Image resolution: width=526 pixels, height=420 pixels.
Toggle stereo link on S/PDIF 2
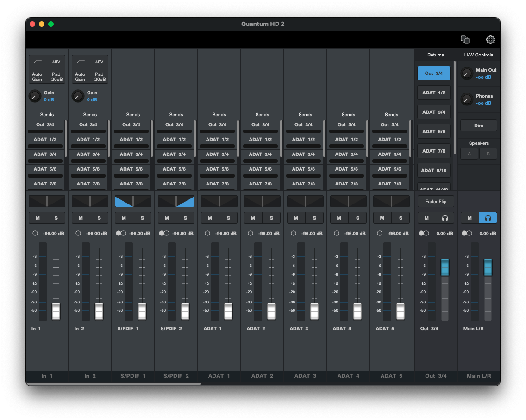(164, 233)
